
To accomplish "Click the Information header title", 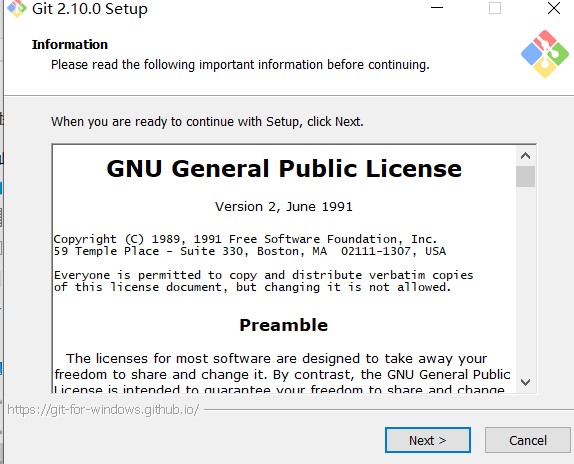I will coord(70,44).
